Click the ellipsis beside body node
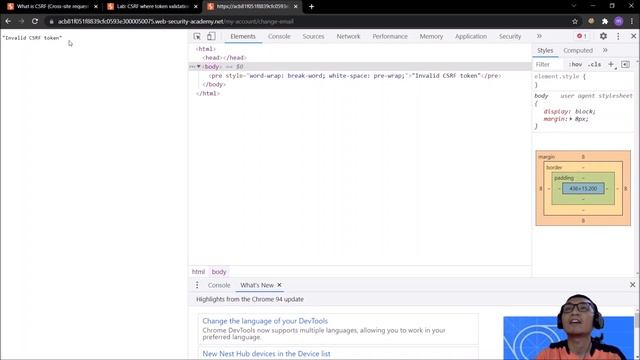 192,67
